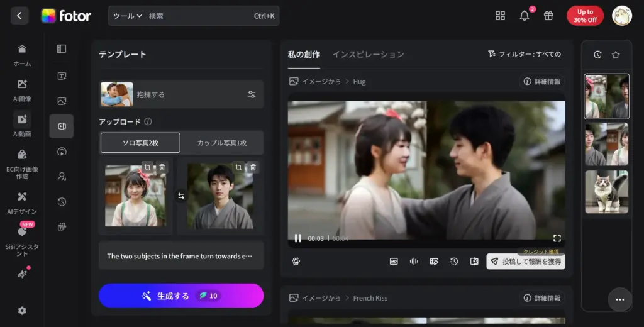This screenshot has width=644, height=327.
Task: Click the HD upscale icon
Action: coord(394,261)
